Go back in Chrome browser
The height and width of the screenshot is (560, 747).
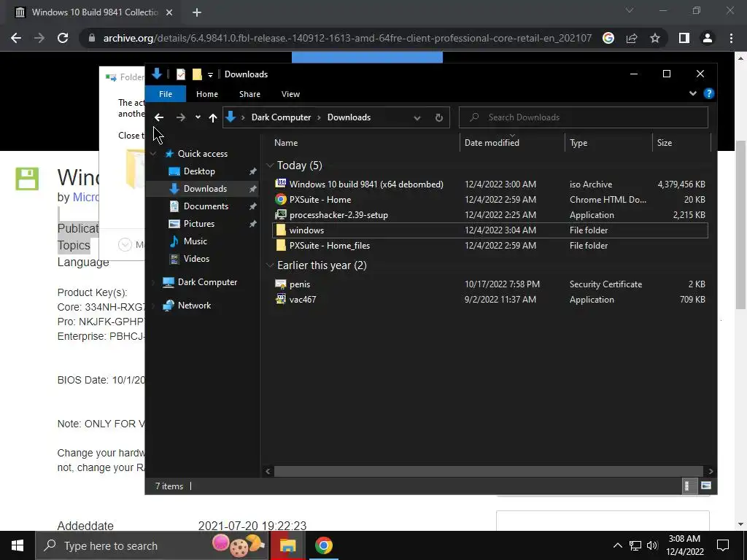point(16,38)
